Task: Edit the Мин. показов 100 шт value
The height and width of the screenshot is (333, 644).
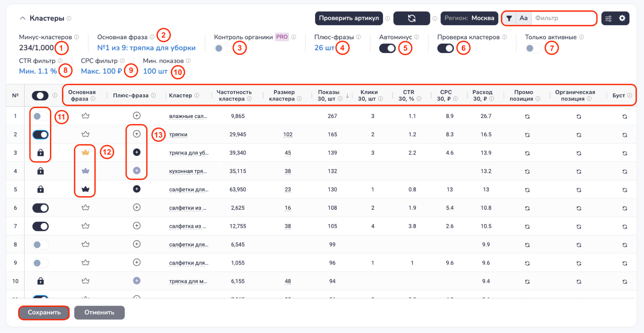Action: pyautogui.click(x=155, y=71)
